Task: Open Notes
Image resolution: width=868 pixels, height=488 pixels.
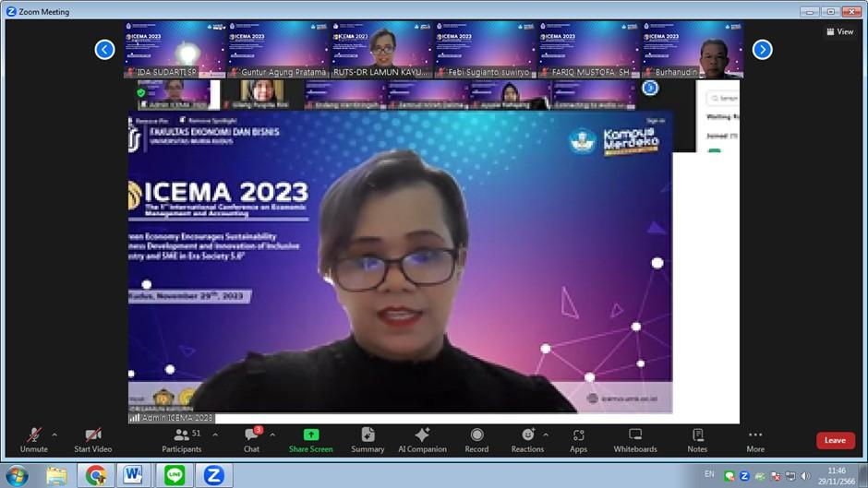Action: click(697, 440)
